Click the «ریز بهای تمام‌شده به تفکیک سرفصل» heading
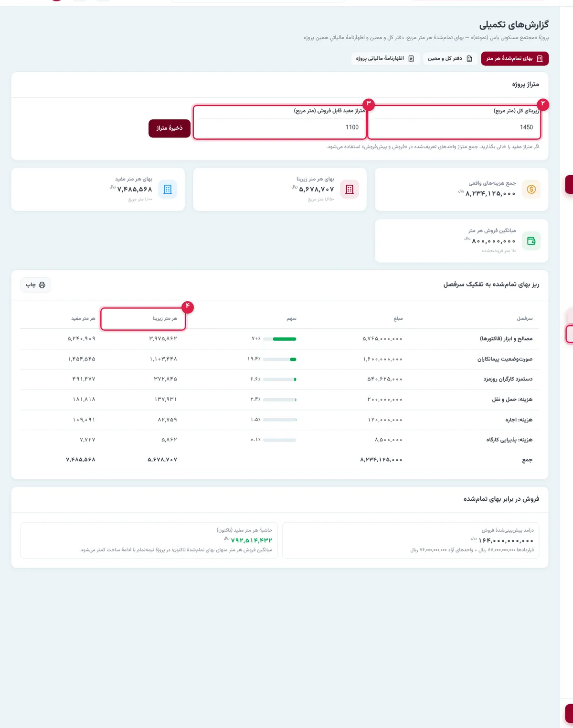The image size is (573, 728). point(491,285)
